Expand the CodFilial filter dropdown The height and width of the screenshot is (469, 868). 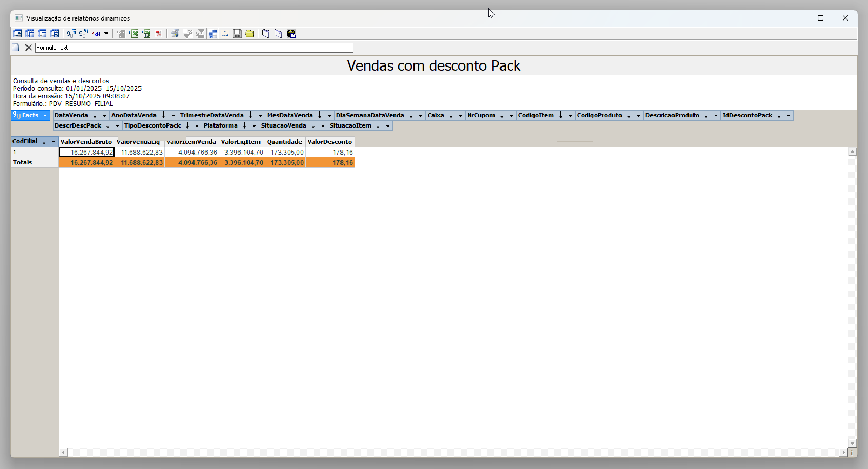tap(54, 141)
